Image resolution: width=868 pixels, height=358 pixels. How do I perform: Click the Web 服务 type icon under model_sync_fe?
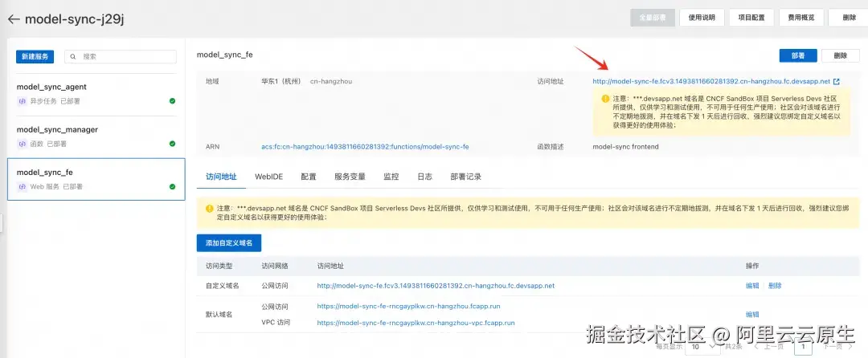[x=23, y=187]
